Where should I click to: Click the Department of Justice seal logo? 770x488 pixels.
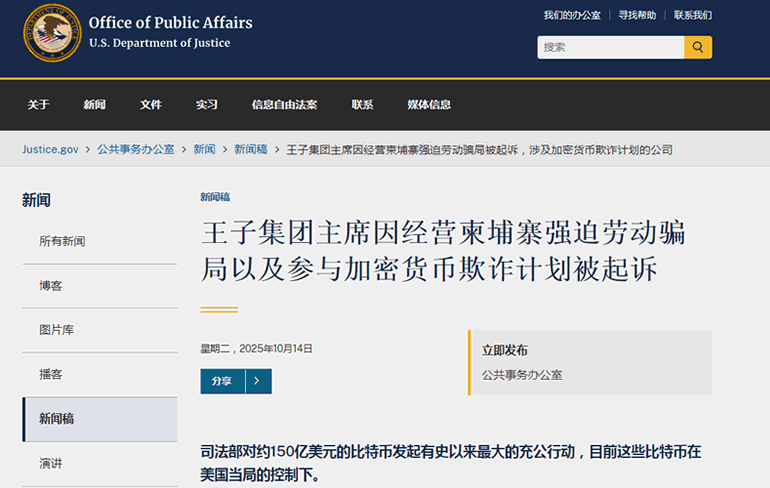[x=52, y=32]
